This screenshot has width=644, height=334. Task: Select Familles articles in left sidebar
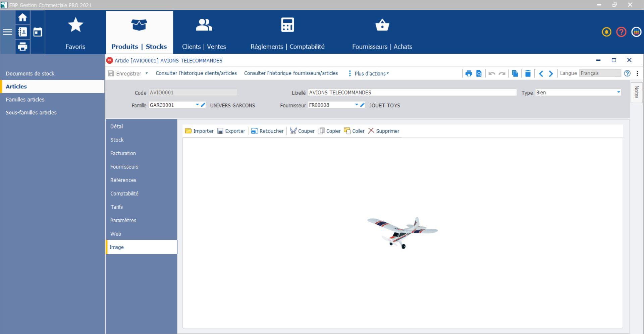(25, 100)
